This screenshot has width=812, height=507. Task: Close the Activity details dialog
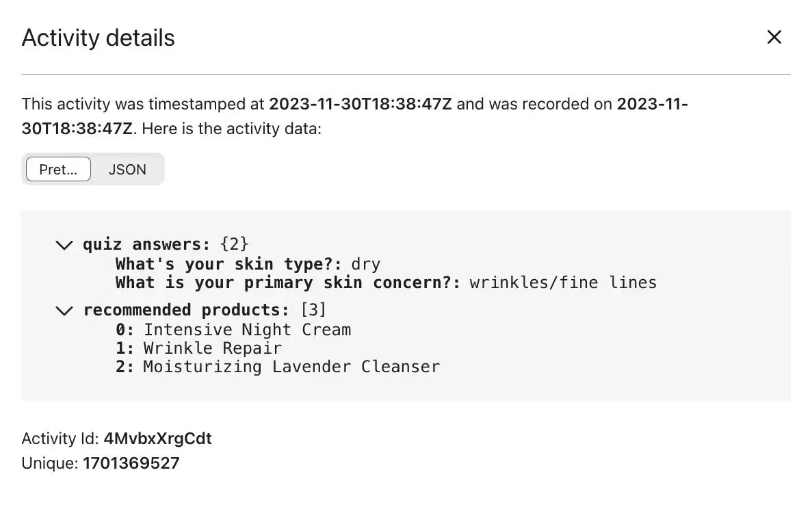pyautogui.click(x=774, y=37)
